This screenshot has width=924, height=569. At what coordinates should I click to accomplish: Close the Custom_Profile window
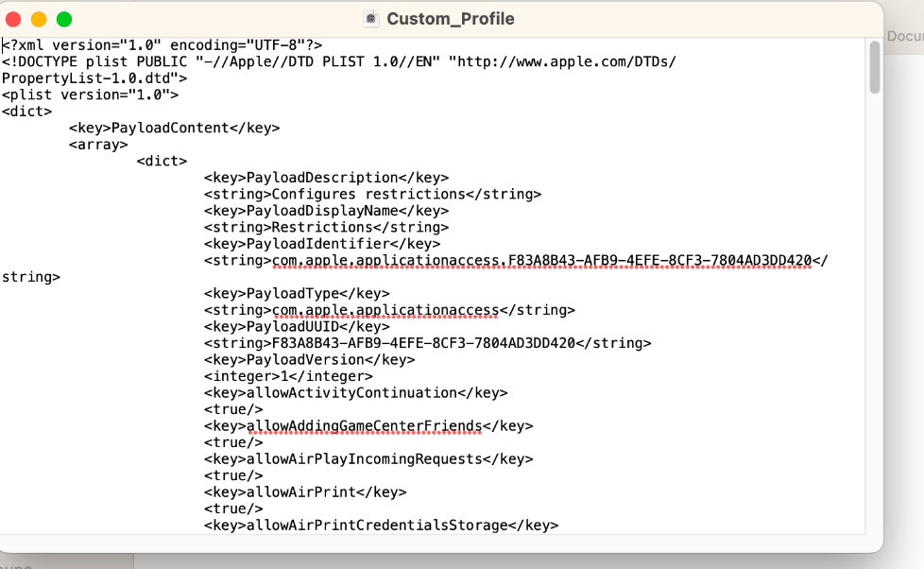[x=13, y=19]
